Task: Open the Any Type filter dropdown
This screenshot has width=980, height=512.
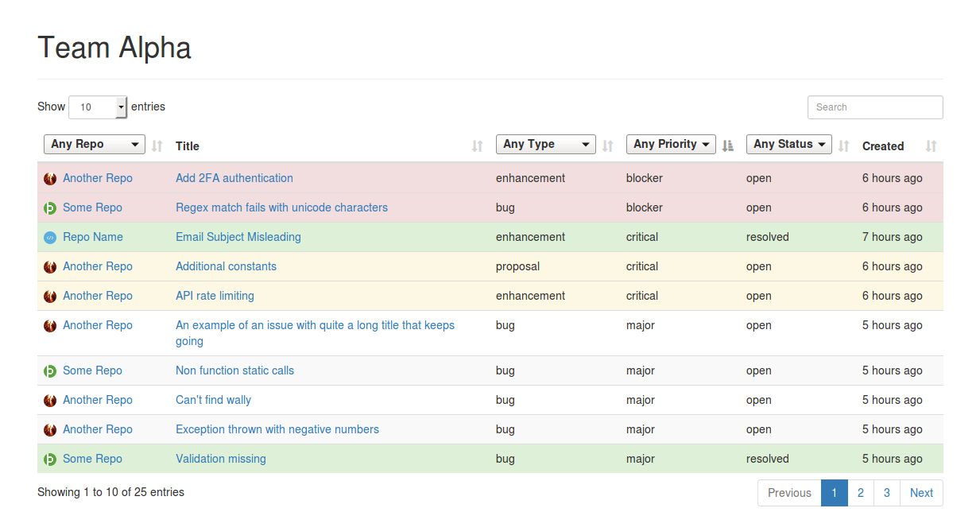Action: (545, 145)
